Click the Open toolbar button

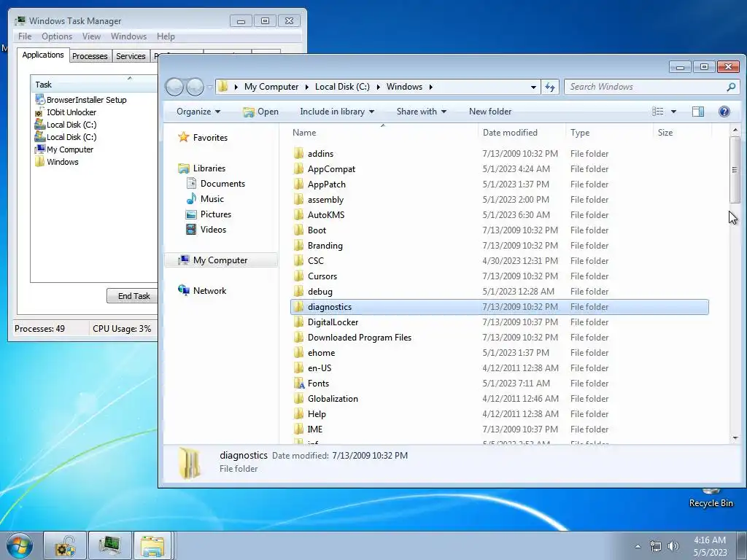click(x=260, y=112)
